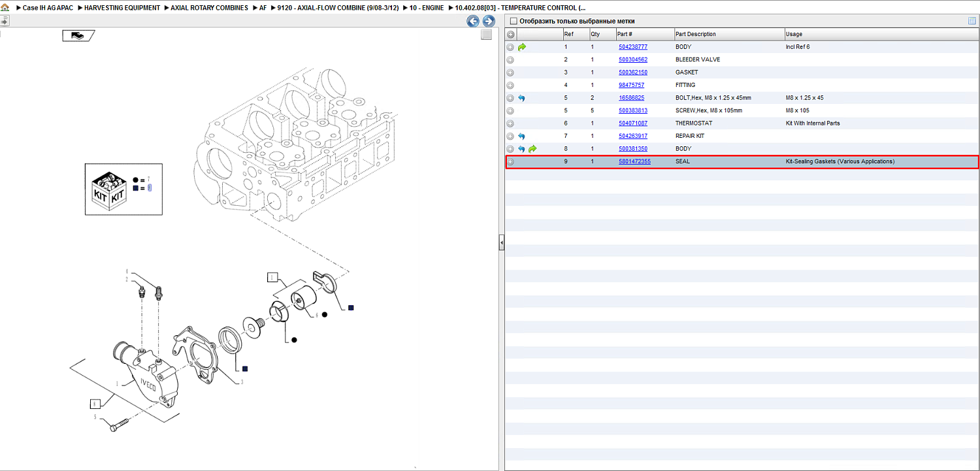Toggle the side panel arrow icon below Home
This screenshot has width=980, height=471.
click(x=5, y=21)
